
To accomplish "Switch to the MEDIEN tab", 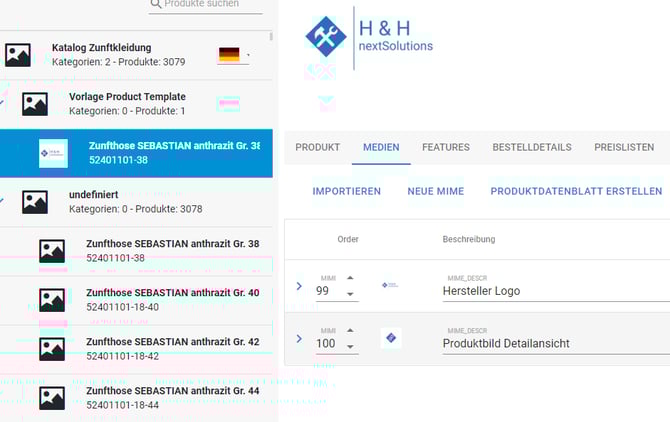I will click(381, 147).
